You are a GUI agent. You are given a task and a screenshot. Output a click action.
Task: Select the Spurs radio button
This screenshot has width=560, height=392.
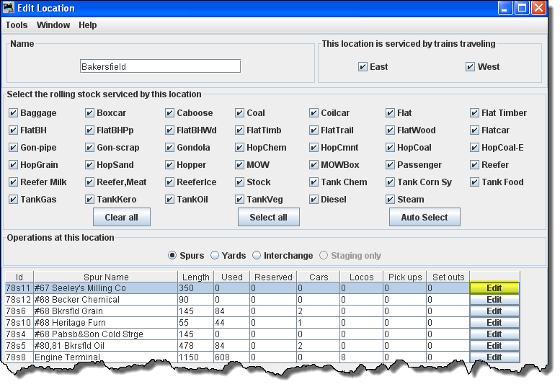[x=172, y=256]
